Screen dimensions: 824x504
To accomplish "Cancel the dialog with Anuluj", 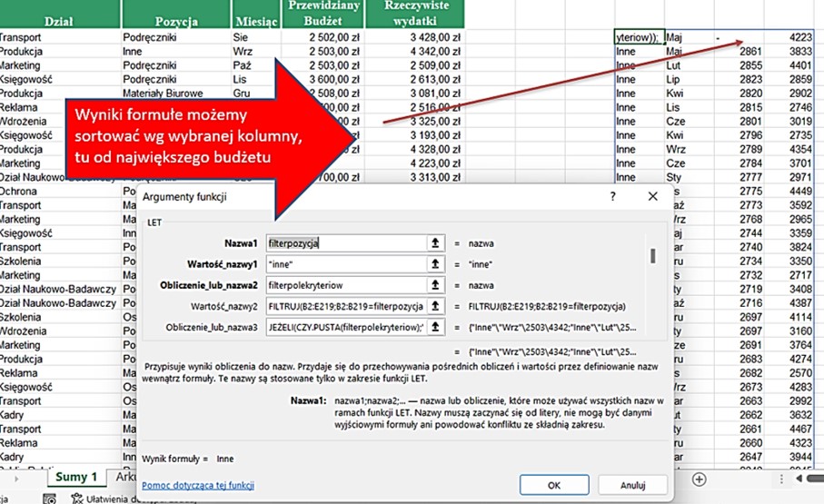I will coord(632,485).
